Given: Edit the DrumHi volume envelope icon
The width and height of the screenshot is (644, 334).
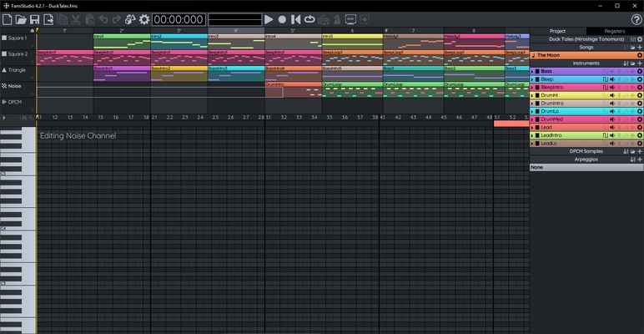Looking at the screenshot, I should tap(612, 95).
